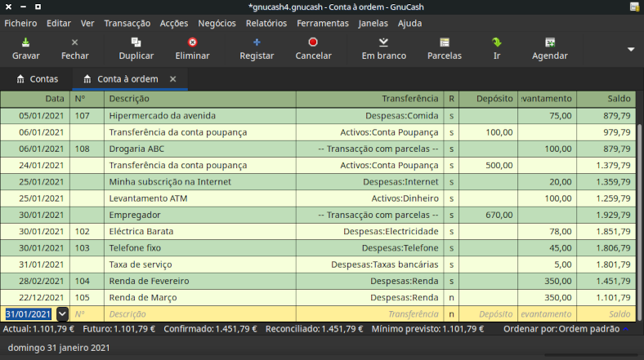Viewport: 644px width, 360px height.
Task: Expand the toolbar overflow arrow
Action: 630,49
